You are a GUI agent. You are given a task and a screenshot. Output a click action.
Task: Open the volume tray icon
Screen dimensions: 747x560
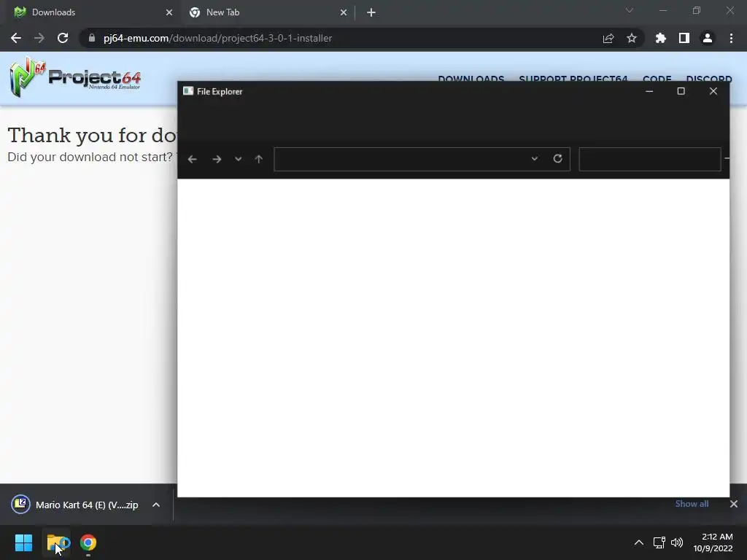(x=676, y=542)
